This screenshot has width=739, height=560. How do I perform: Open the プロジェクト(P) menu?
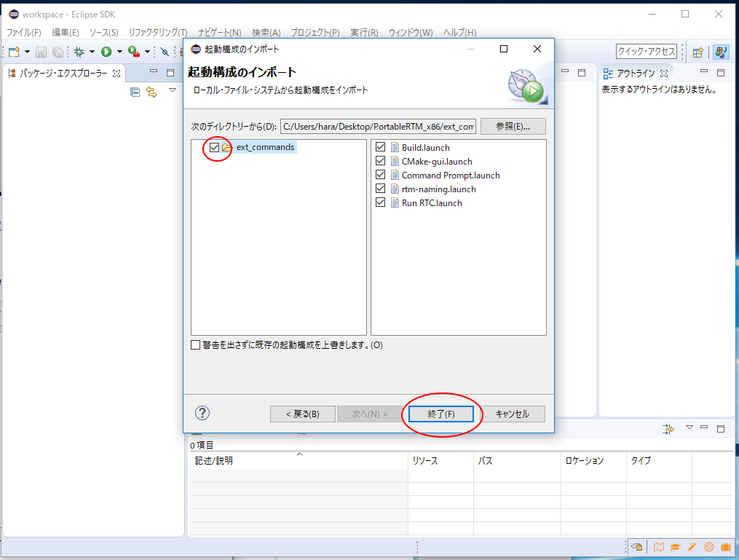[315, 33]
